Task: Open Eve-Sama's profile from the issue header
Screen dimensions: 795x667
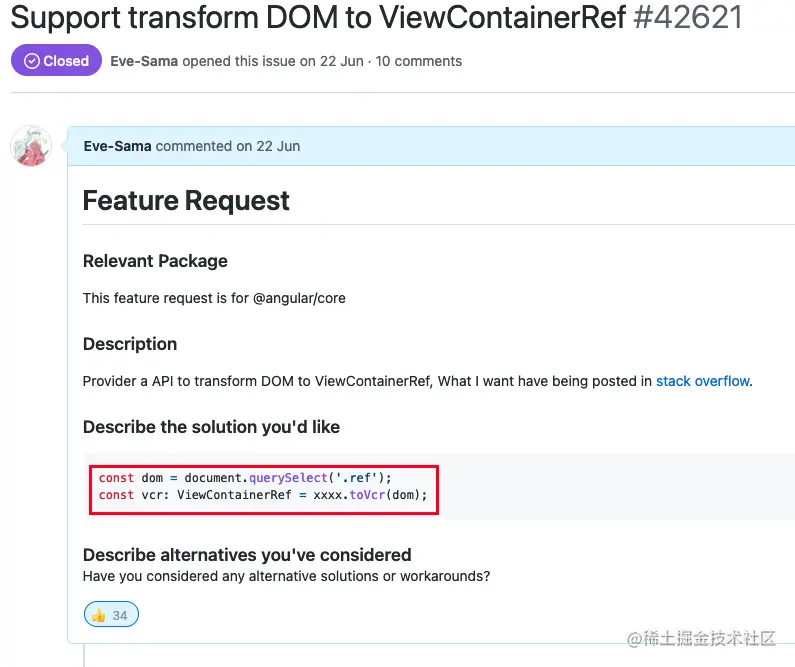Action: [x=144, y=61]
